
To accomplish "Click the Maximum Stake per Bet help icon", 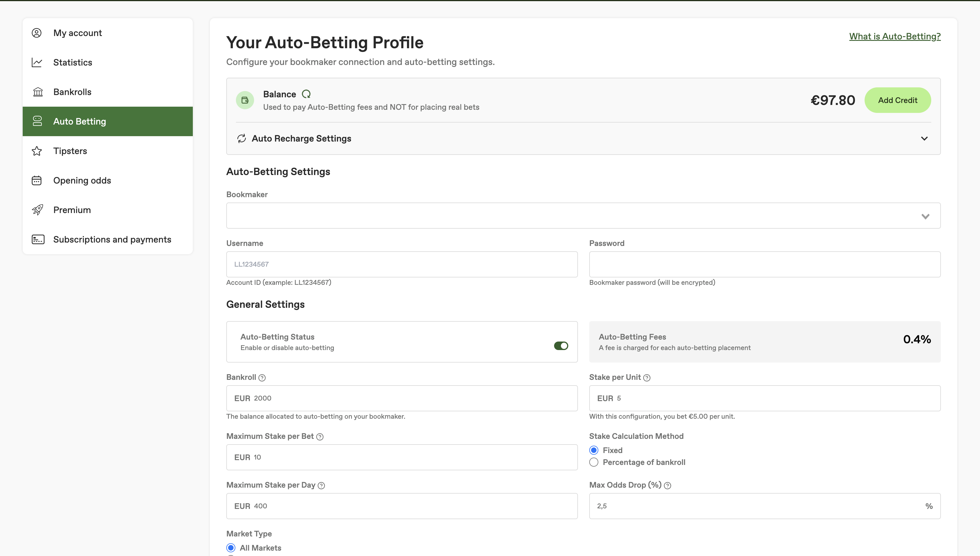I will tap(320, 437).
